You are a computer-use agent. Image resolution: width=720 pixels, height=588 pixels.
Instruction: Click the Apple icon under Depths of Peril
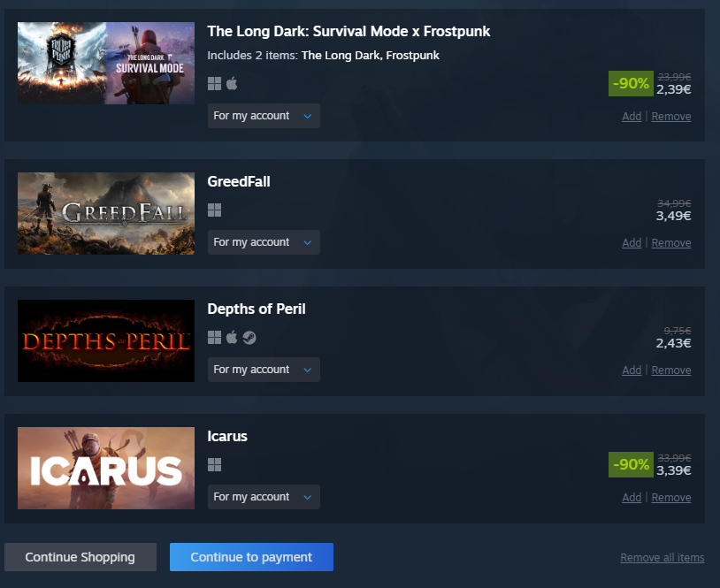pyautogui.click(x=232, y=338)
